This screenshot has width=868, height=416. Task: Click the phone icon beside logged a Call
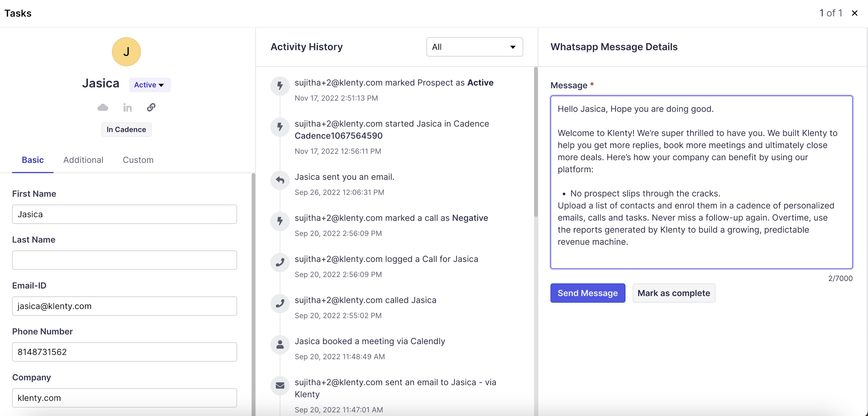tap(280, 262)
